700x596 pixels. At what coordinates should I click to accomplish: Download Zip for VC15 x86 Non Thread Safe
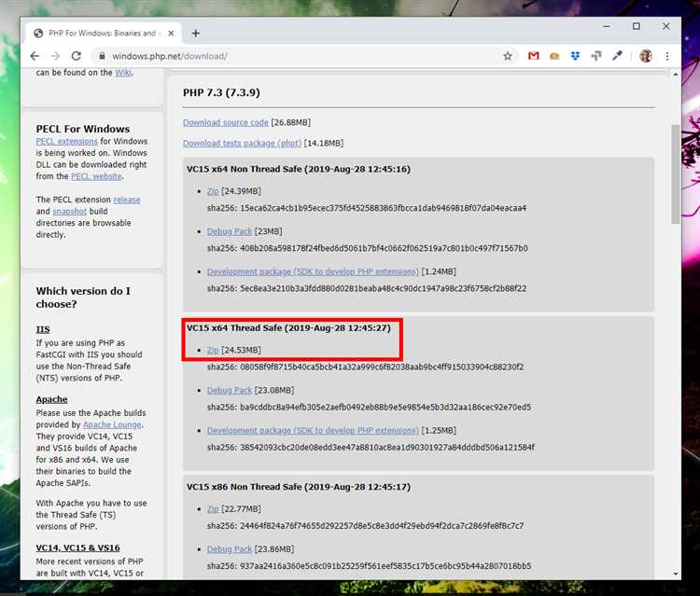(x=213, y=509)
